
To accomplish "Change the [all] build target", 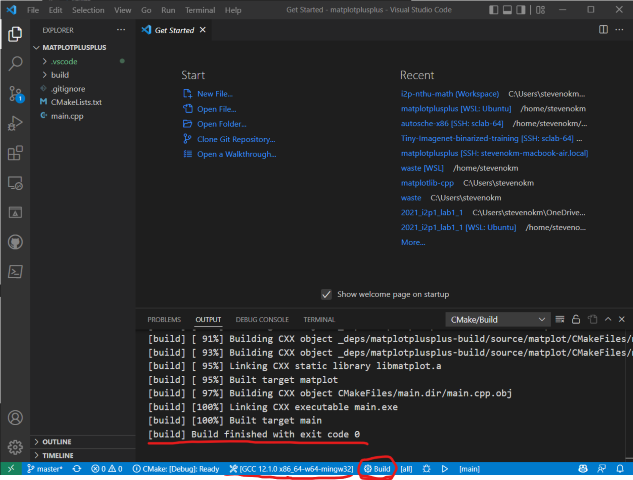I will click(406, 469).
